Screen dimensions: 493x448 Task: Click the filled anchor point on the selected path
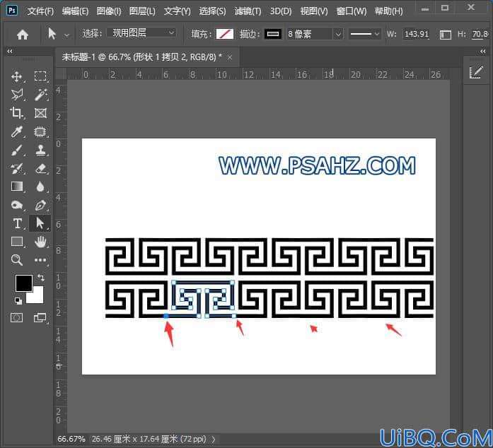(x=166, y=316)
